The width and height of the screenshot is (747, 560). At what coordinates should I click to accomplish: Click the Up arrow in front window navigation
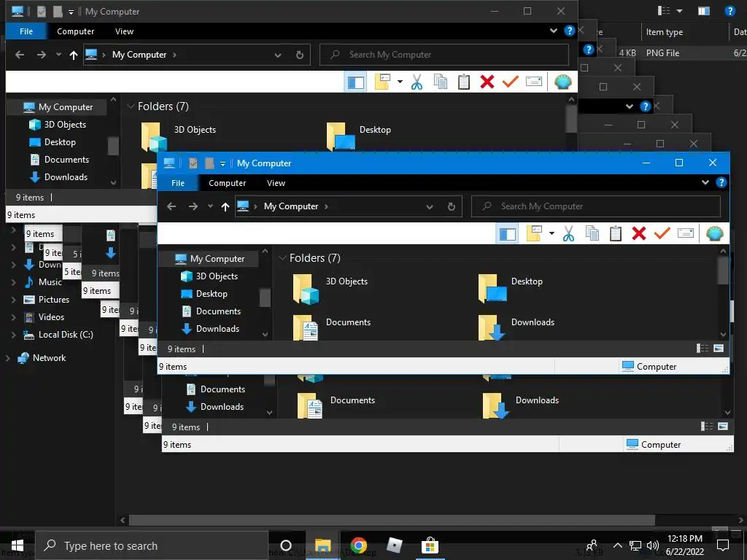pyautogui.click(x=225, y=206)
